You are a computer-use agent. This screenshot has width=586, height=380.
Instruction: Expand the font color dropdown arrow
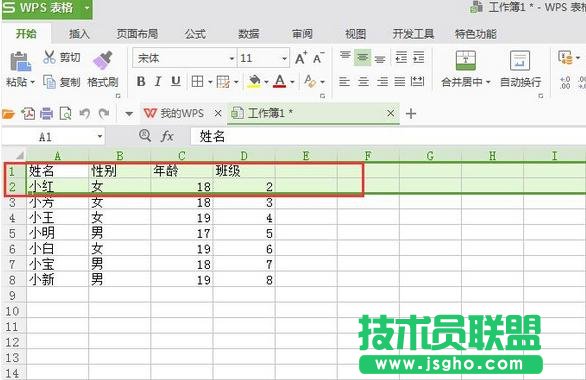point(292,82)
